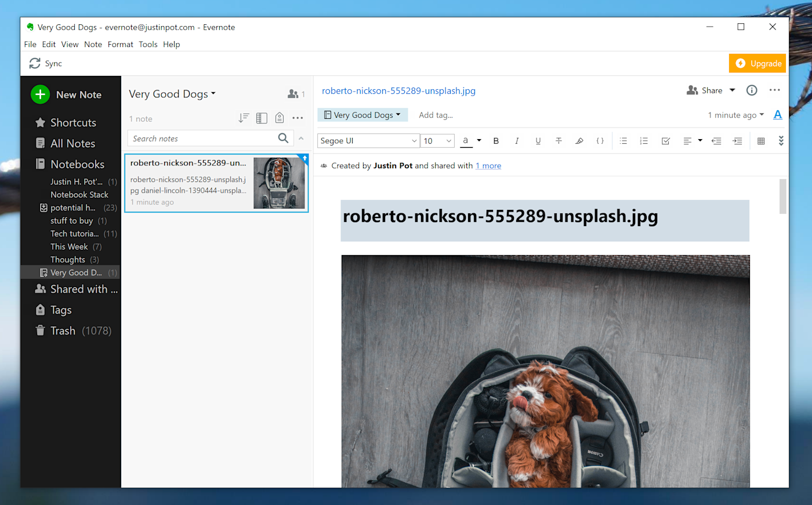The height and width of the screenshot is (505, 812).
Task: Click the note info icon
Action: (x=752, y=90)
